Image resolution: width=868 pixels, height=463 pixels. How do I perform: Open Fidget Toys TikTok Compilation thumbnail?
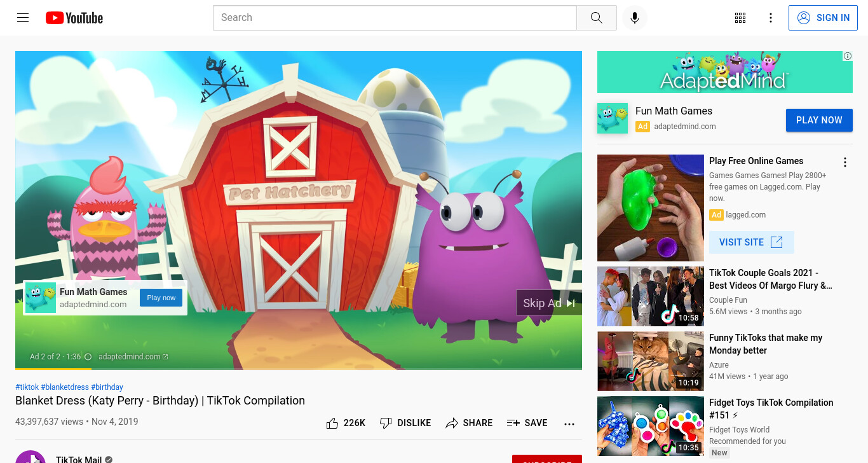(x=651, y=426)
